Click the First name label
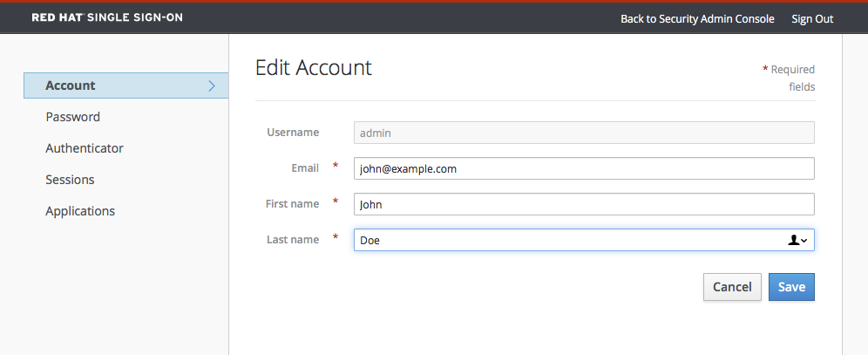 coord(292,204)
